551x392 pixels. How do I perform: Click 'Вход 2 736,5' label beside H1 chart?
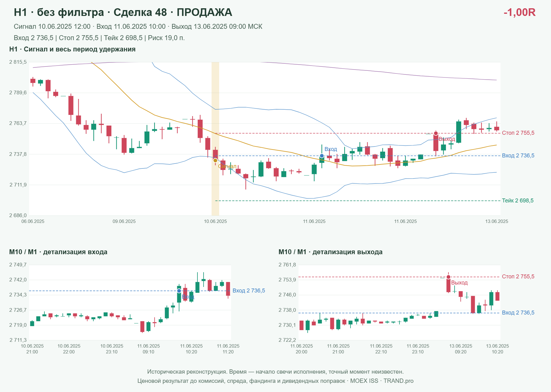[518, 156]
